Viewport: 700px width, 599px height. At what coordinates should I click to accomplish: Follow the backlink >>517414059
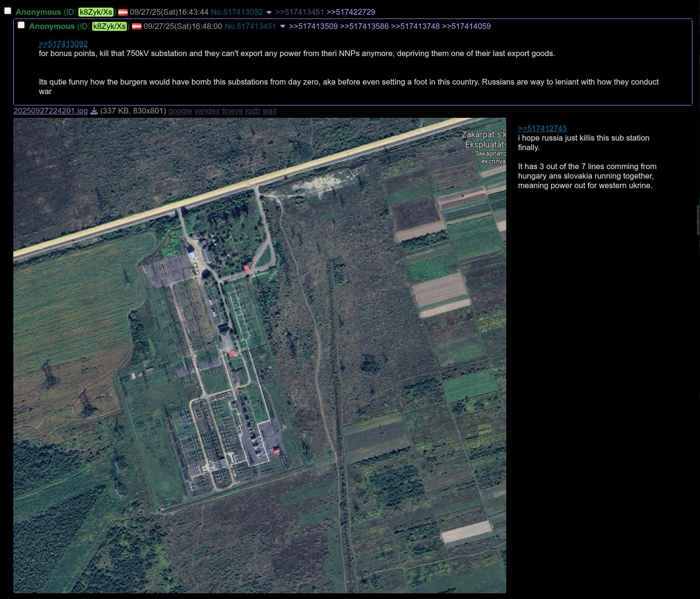click(466, 26)
